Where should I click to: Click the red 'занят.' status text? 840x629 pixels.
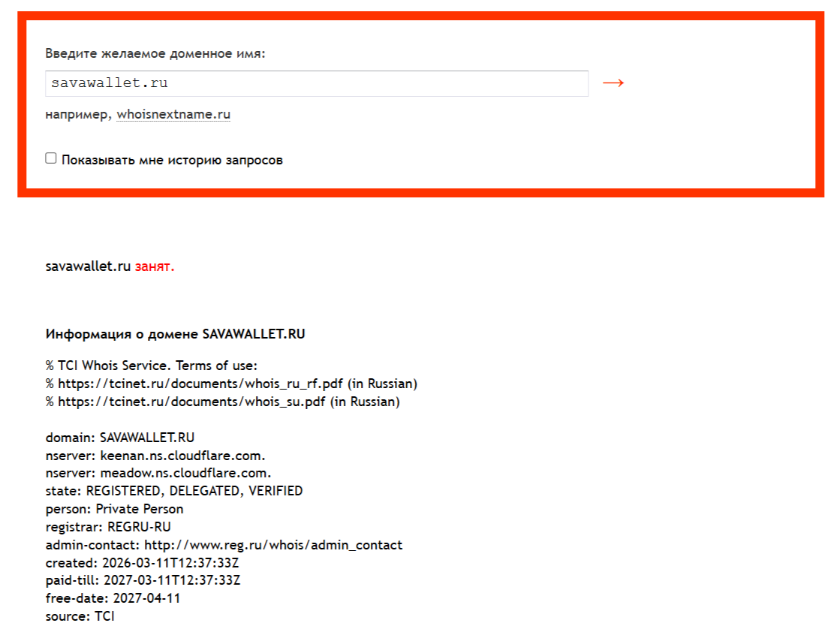(155, 266)
